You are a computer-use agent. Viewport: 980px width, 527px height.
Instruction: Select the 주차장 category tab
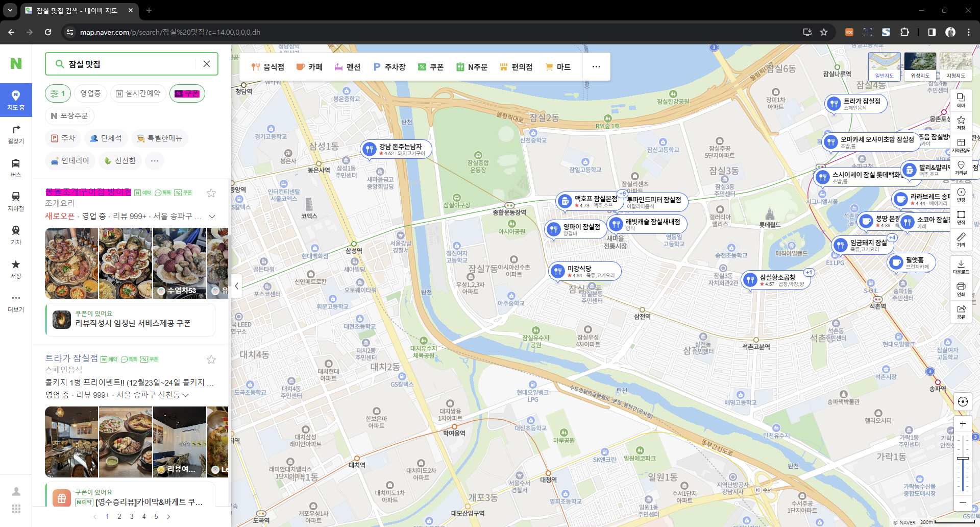point(389,67)
